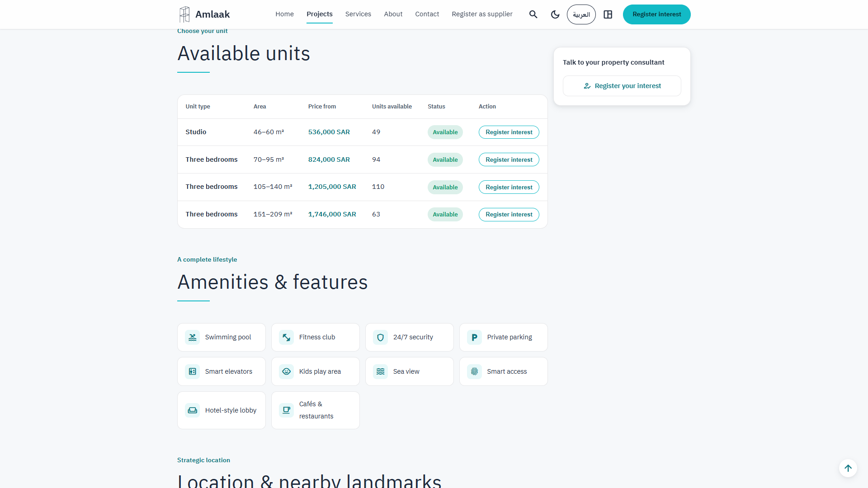This screenshot has width=868, height=488.
Task: Click the Price from column header
Action: [x=322, y=107]
